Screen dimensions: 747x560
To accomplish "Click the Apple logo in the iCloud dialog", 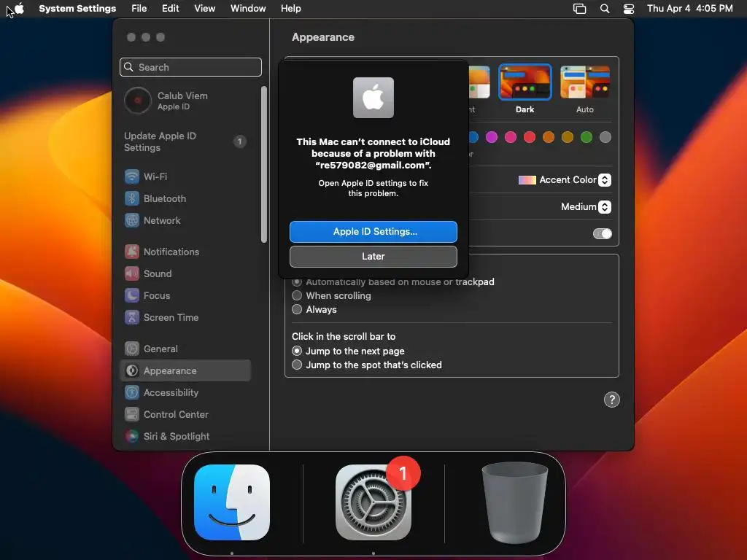I will (373, 98).
